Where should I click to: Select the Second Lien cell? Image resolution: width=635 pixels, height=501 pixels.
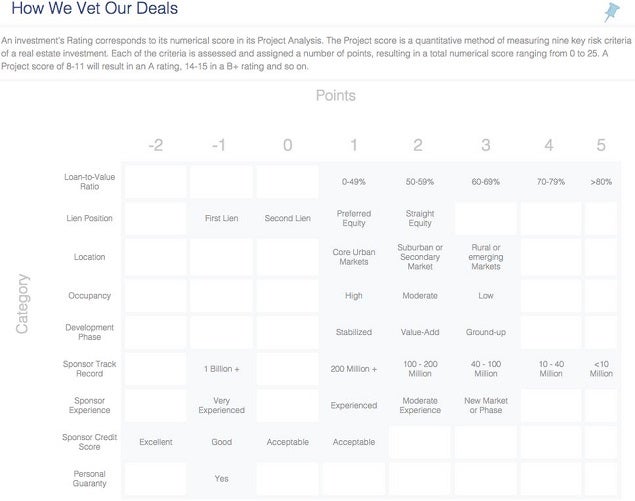point(288,218)
